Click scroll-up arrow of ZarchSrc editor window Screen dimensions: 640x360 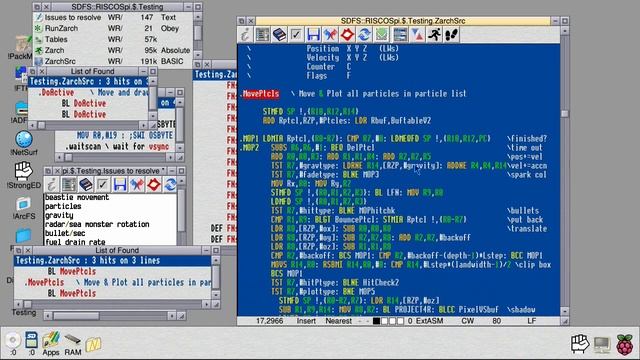coord(565,31)
